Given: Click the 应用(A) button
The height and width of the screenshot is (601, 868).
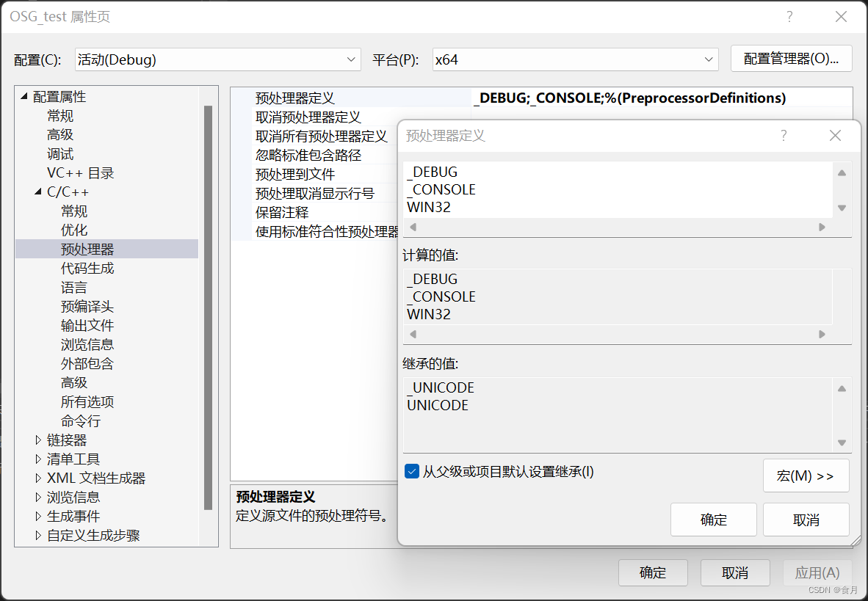Looking at the screenshot, I should click(x=817, y=572).
